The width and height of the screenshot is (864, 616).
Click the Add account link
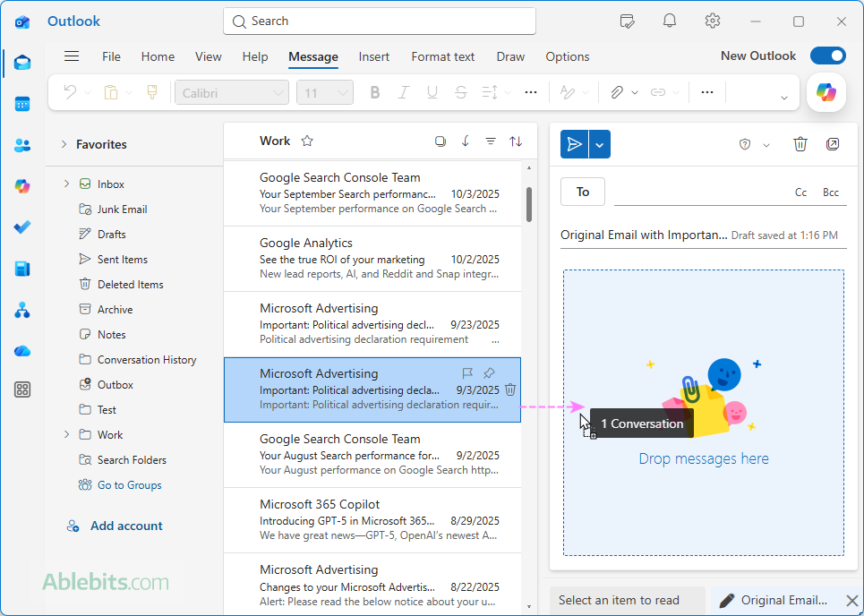[126, 526]
